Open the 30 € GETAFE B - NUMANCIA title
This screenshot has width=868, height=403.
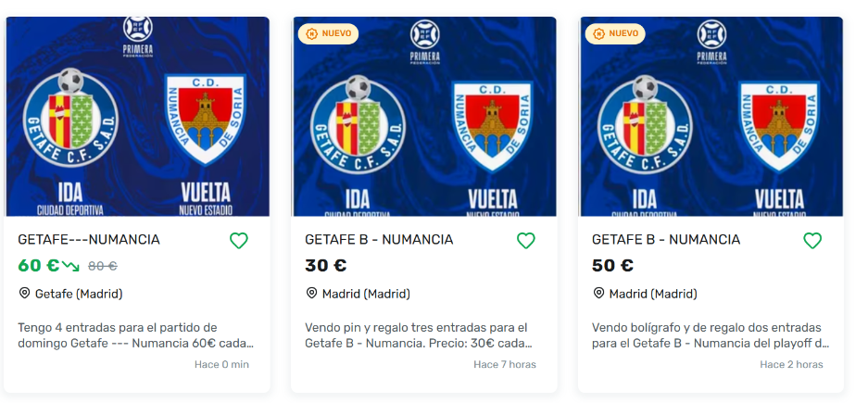[x=379, y=240]
